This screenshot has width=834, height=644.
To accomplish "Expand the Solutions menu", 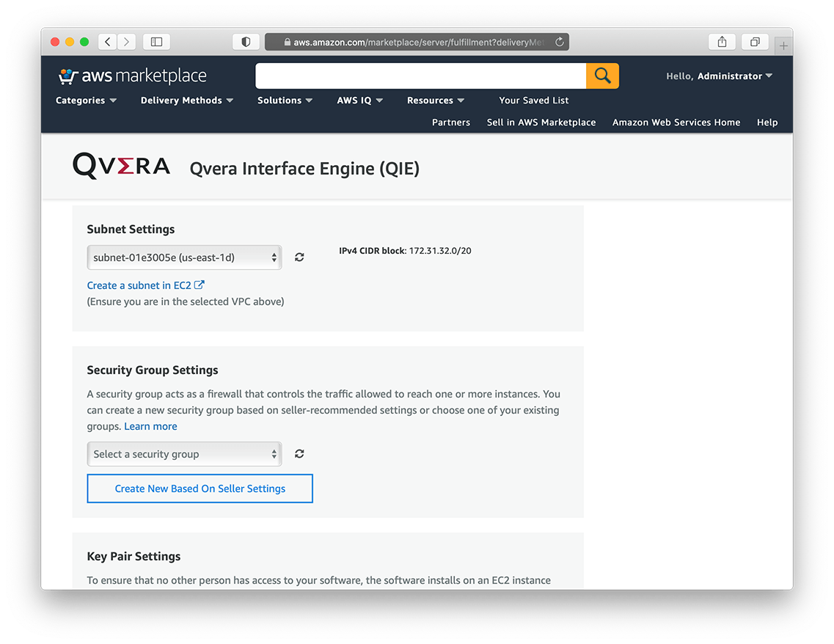I will click(285, 100).
